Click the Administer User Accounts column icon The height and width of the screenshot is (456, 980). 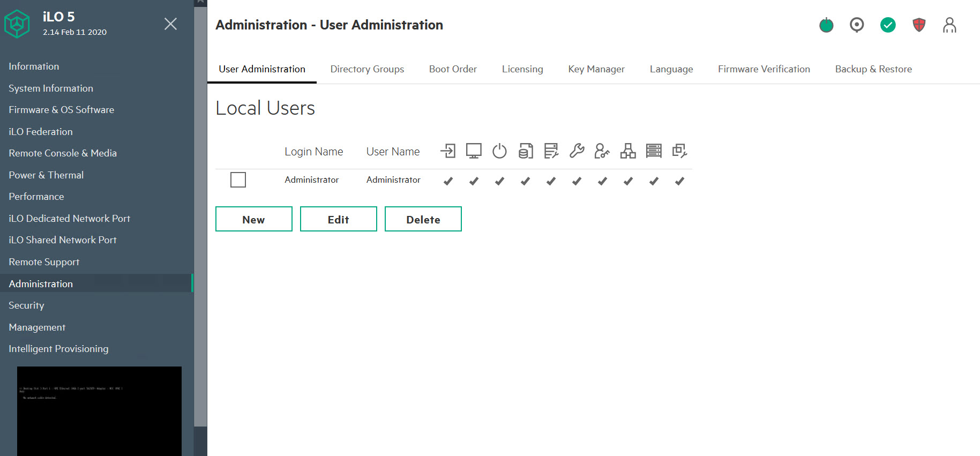[x=602, y=151]
